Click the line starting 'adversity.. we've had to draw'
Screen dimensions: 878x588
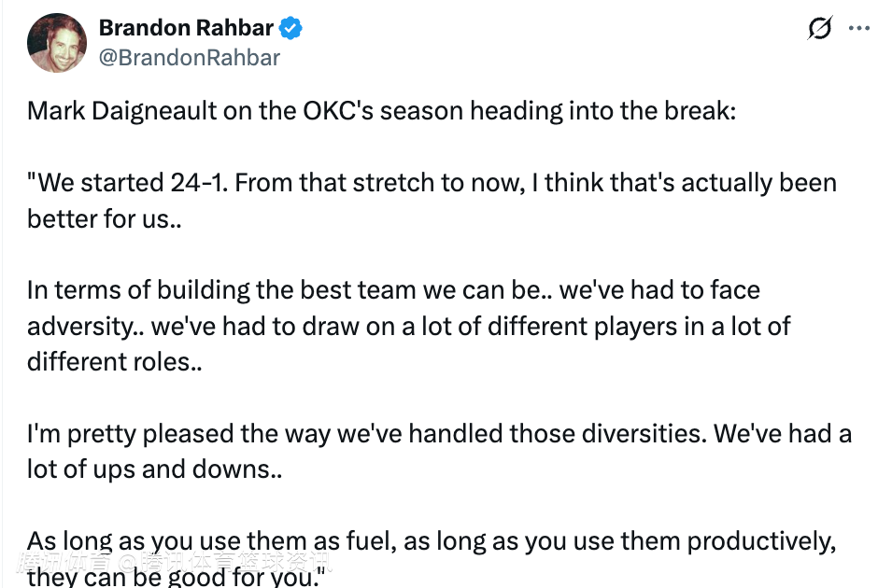click(x=409, y=326)
